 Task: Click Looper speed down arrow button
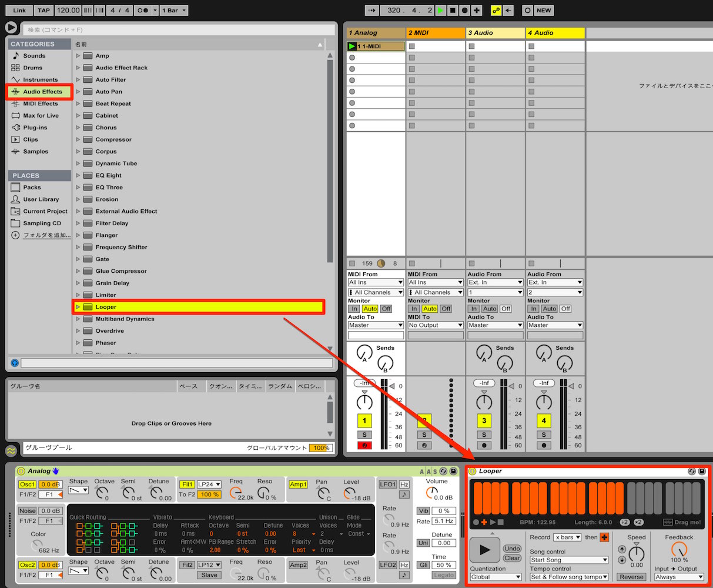[622, 560]
